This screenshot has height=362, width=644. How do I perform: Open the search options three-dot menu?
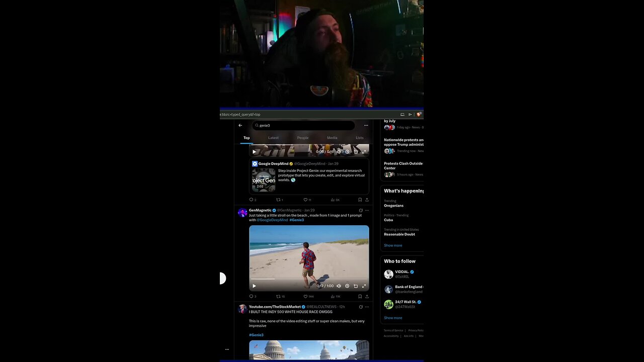[366, 125]
